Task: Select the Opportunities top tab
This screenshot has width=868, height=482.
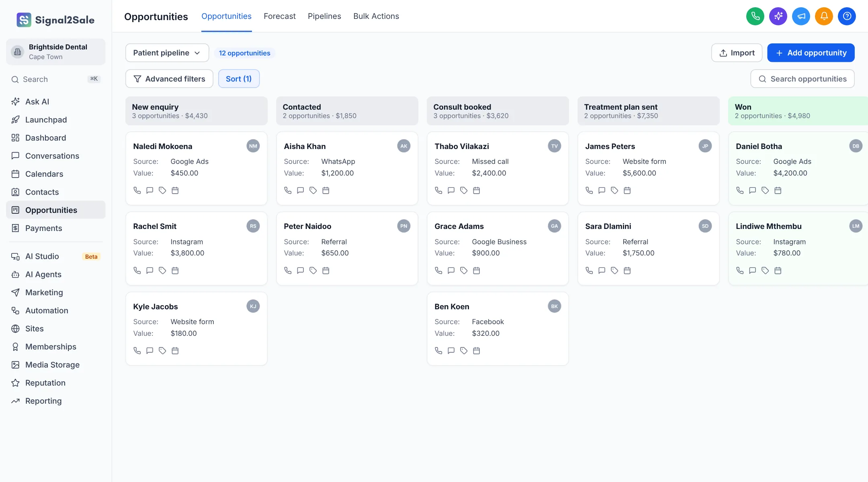Action: pos(226,16)
